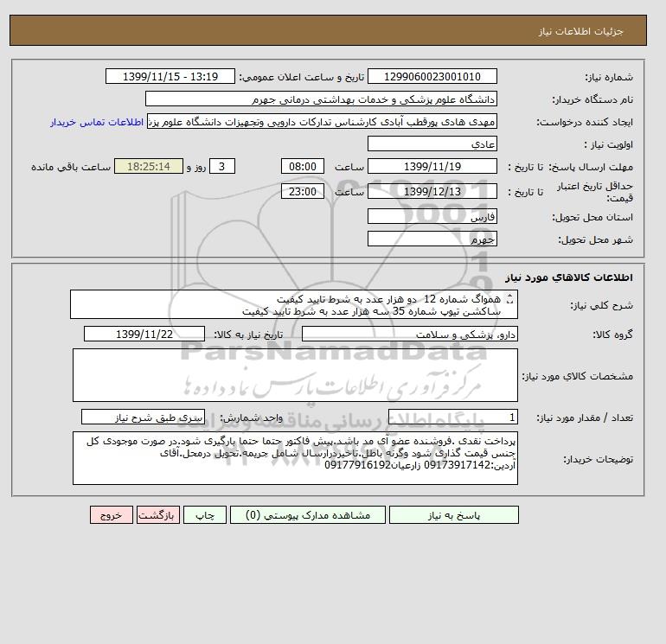Click label 'توضیحات خریدار:'
The image size is (666, 644).
[598, 459]
